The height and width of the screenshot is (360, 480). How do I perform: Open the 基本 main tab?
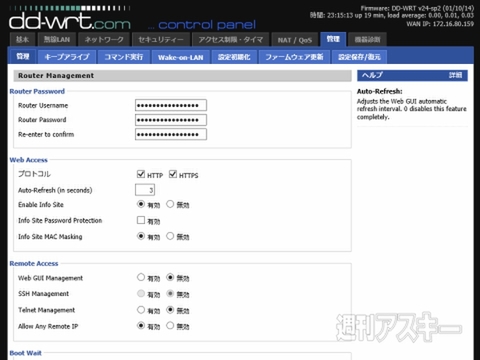[23, 40]
